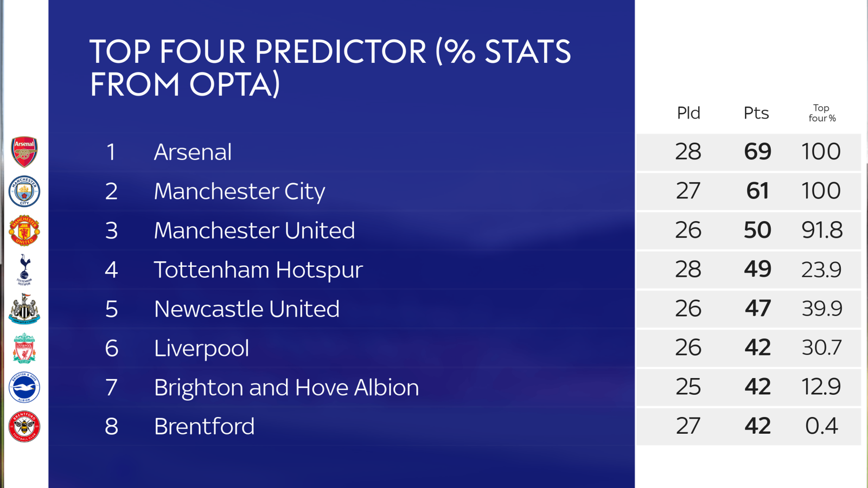Screen dimensions: 868x488
Task: Click the Pld column header
Action: pos(688,113)
